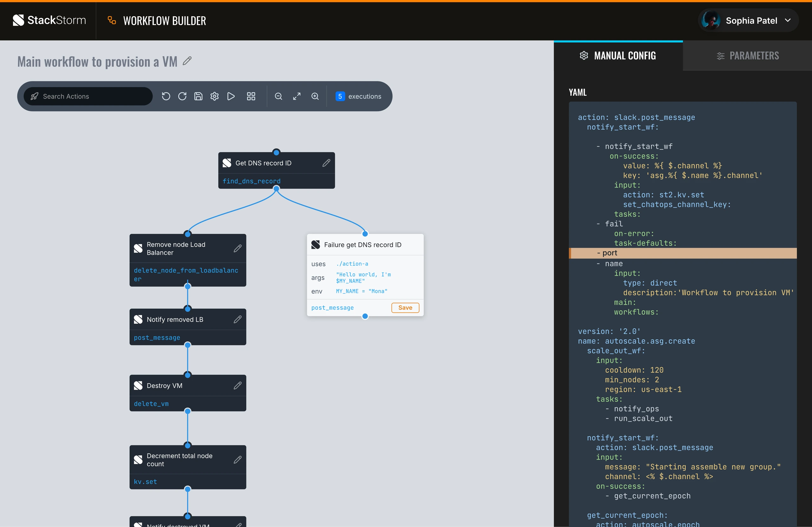Click the bottom connector of Get DNS record ID
Viewport: 812px width, 527px height.
click(276, 188)
